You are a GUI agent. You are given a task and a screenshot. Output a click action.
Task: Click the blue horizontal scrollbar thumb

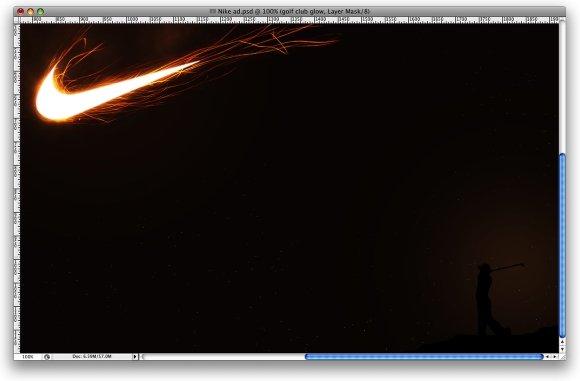pyautogui.click(x=424, y=357)
